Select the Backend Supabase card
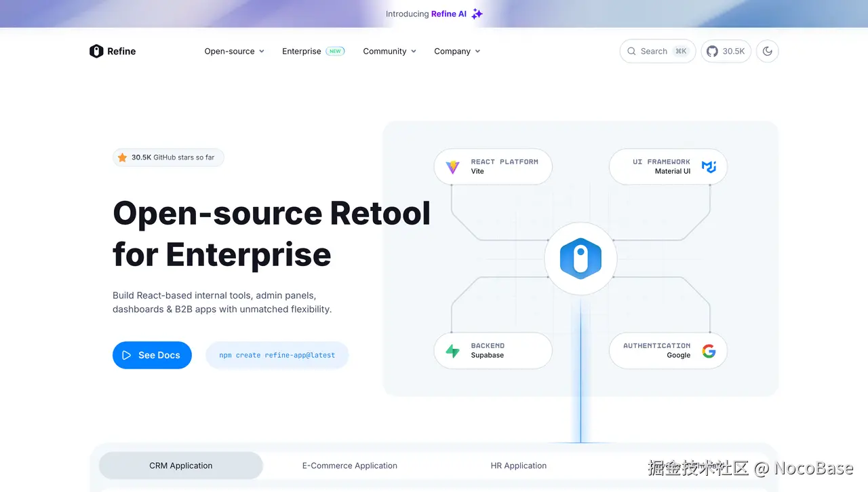 tap(493, 351)
